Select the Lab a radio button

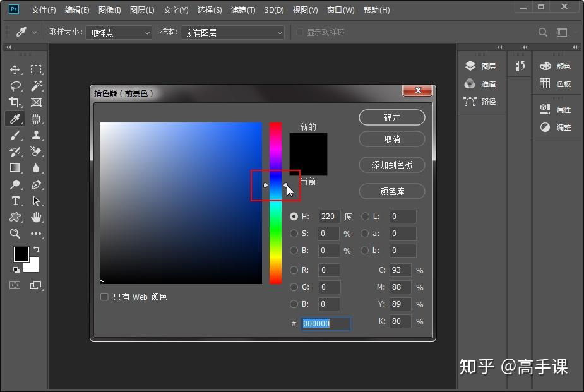(365, 234)
